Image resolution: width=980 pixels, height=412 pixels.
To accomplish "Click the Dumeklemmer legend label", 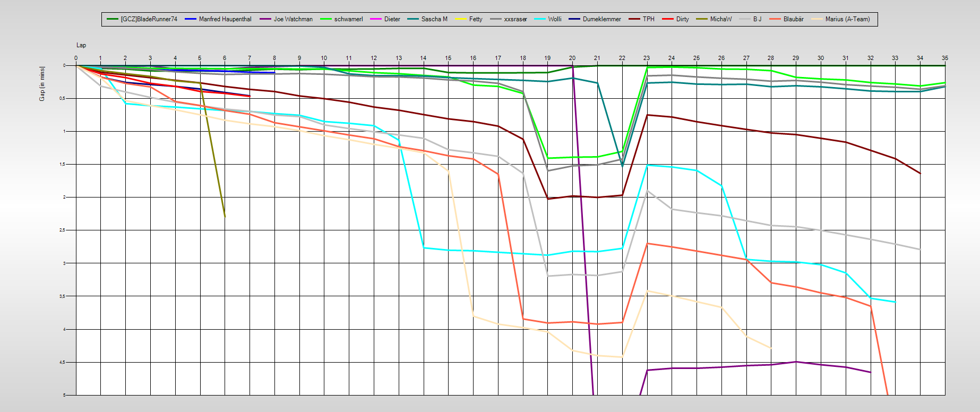I will [x=602, y=19].
